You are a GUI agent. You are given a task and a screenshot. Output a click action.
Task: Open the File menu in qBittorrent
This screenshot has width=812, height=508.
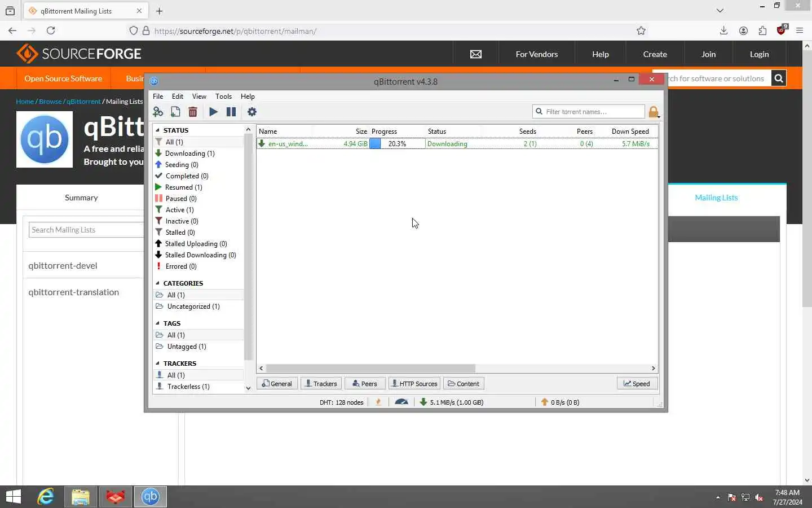pos(158,97)
